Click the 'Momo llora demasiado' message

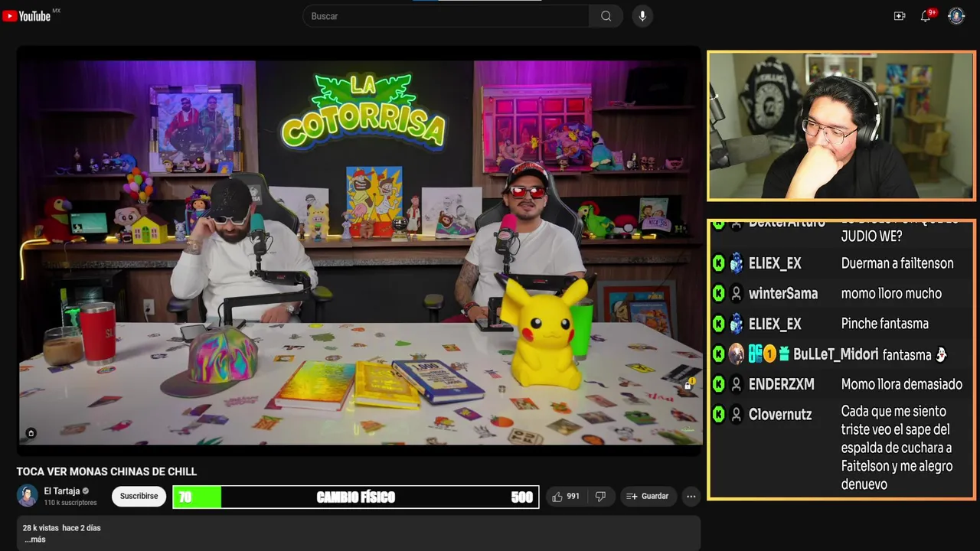point(901,384)
